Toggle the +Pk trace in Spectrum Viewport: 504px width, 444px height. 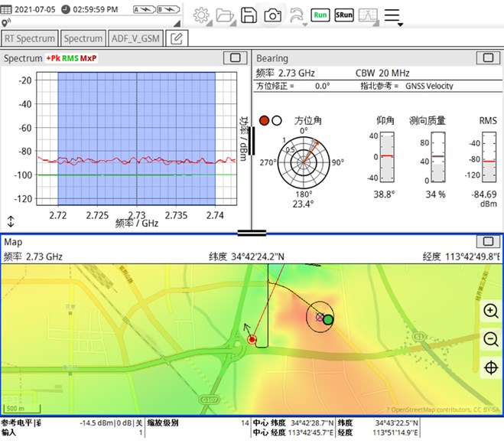pos(53,58)
